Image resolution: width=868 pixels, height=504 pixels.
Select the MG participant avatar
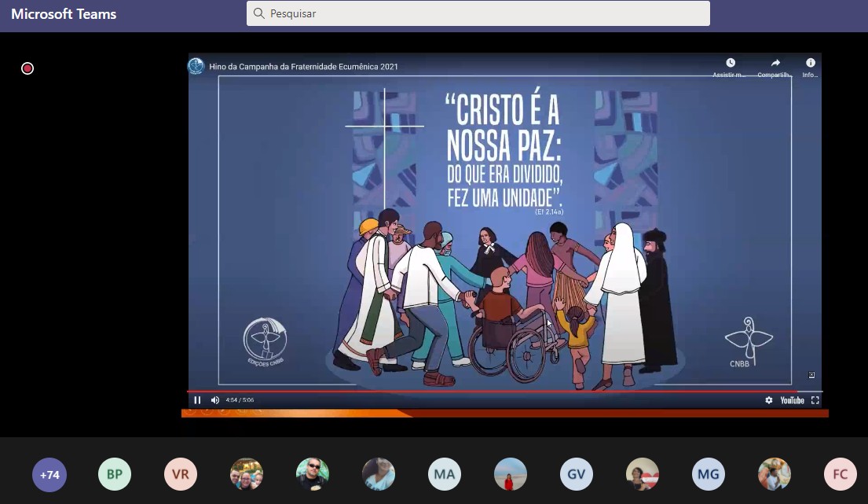(709, 475)
